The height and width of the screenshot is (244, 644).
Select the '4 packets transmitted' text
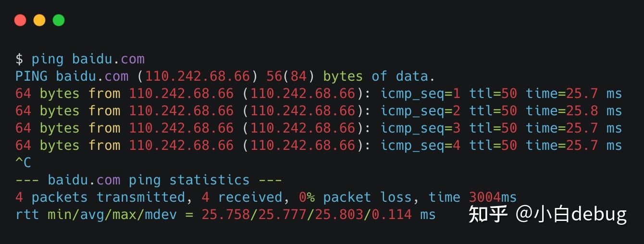pyautogui.click(x=100, y=197)
